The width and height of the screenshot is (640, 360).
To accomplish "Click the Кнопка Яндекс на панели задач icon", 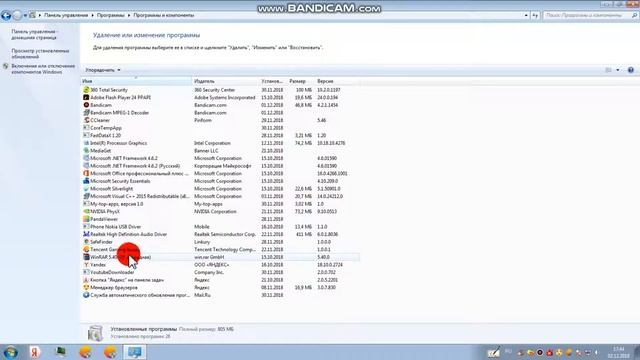I will tap(86, 280).
